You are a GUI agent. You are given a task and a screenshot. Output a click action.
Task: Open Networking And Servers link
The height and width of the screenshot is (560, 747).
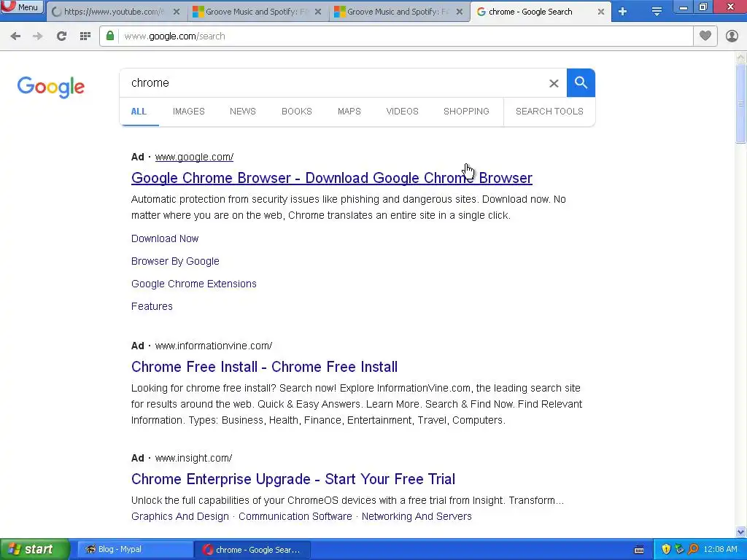(417, 517)
